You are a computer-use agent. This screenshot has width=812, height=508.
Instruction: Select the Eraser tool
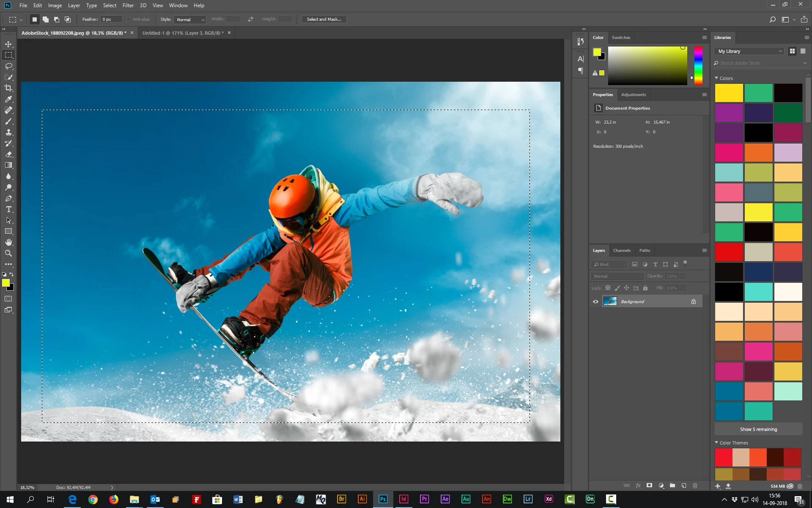8,154
